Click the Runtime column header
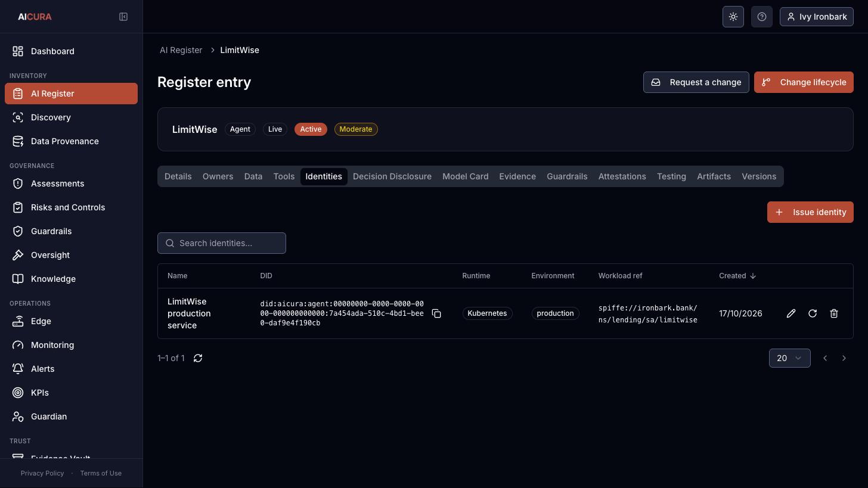Viewport: 868px width, 488px height. click(476, 276)
